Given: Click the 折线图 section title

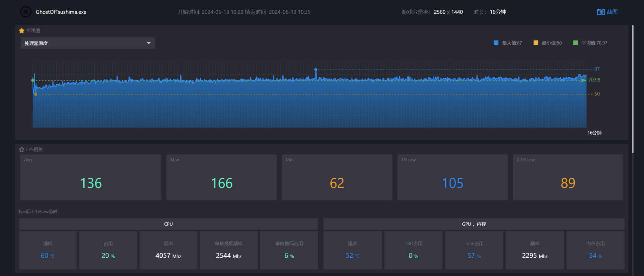Looking at the screenshot, I should [x=33, y=31].
